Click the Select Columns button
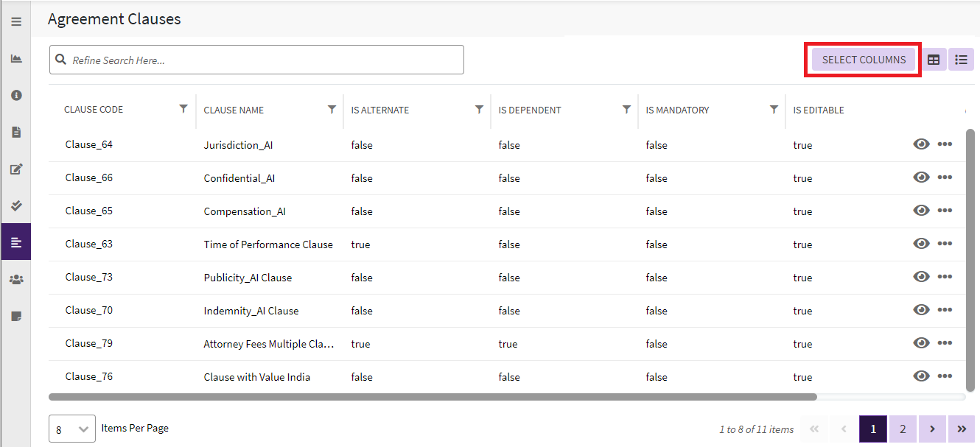This screenshot has height=447, width=980. coord(864,60)
